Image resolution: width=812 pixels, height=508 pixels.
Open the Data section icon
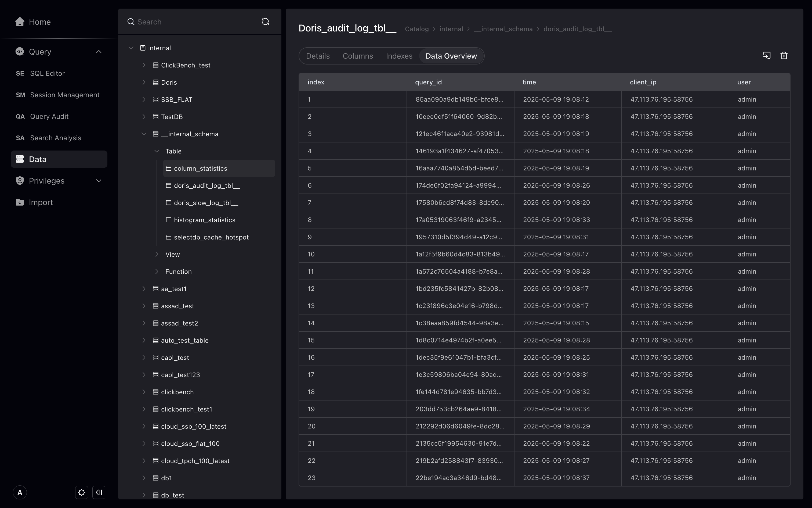click(20, 159)
